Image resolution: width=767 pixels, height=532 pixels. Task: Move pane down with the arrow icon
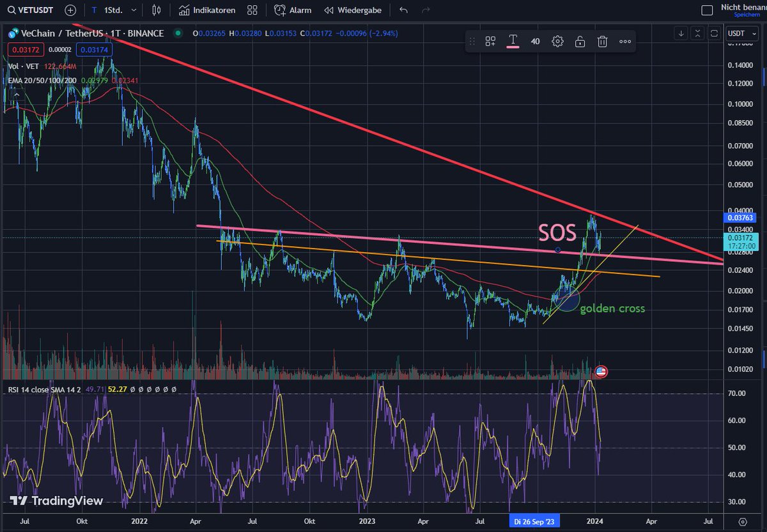[x=681, y=33]
